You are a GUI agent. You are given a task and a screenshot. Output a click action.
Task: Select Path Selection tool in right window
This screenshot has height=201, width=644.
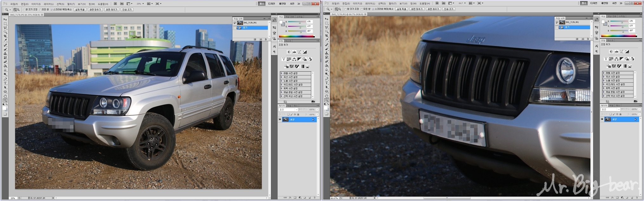click(327, 87)
